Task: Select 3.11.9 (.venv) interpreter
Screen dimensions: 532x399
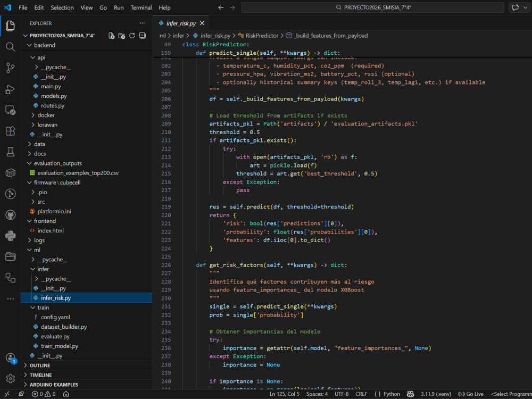Action: 436,394
